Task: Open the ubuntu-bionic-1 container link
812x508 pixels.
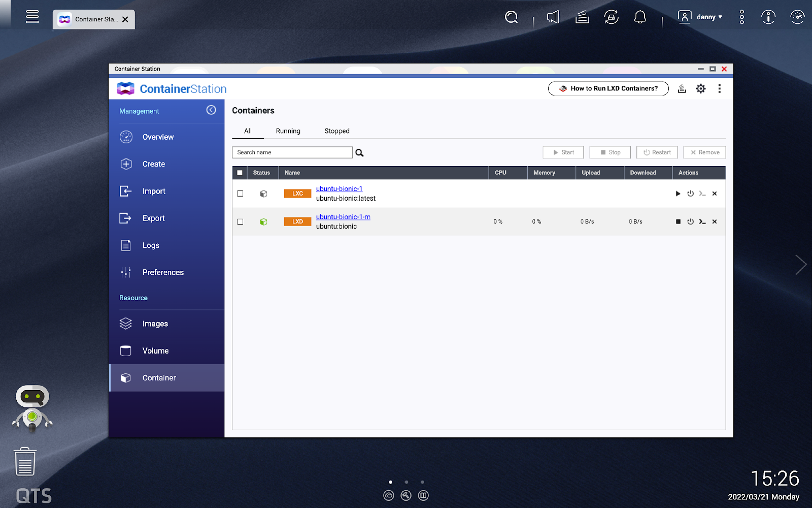Action: click(x=339, y=189)
